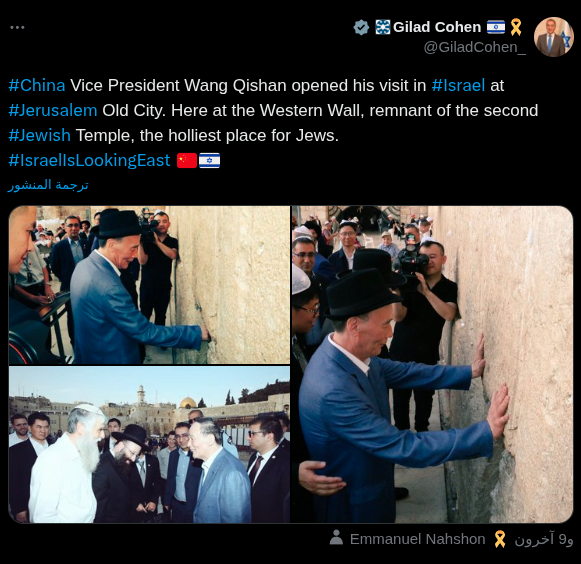Click the person icon next to Emmanuel Nahshon
The width and height of the screenshot is (581, 564).
336,538
